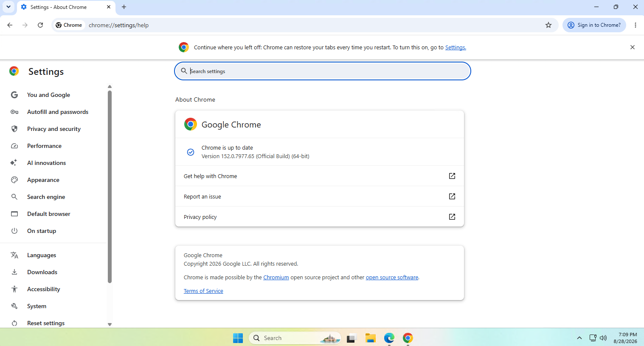The width and height of the screenshot is (644, 346).
Task: Show hidden system tray icons chevron
Action: point(579,338)
